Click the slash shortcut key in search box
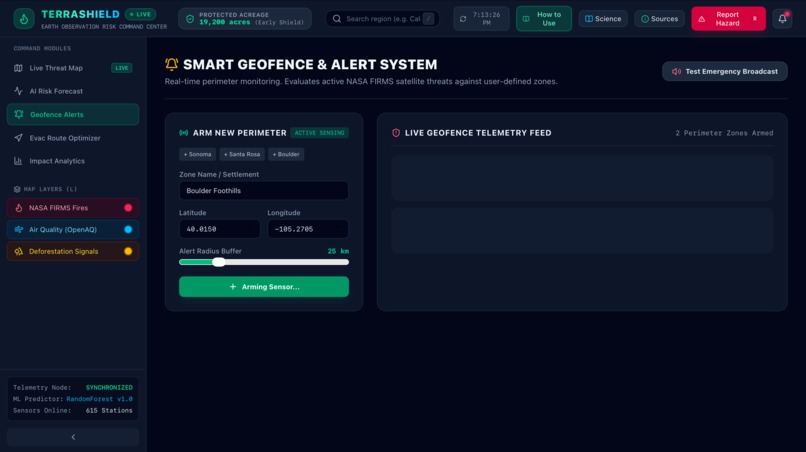Viewport: 806px width, 452px height. [x=428, y=19]
